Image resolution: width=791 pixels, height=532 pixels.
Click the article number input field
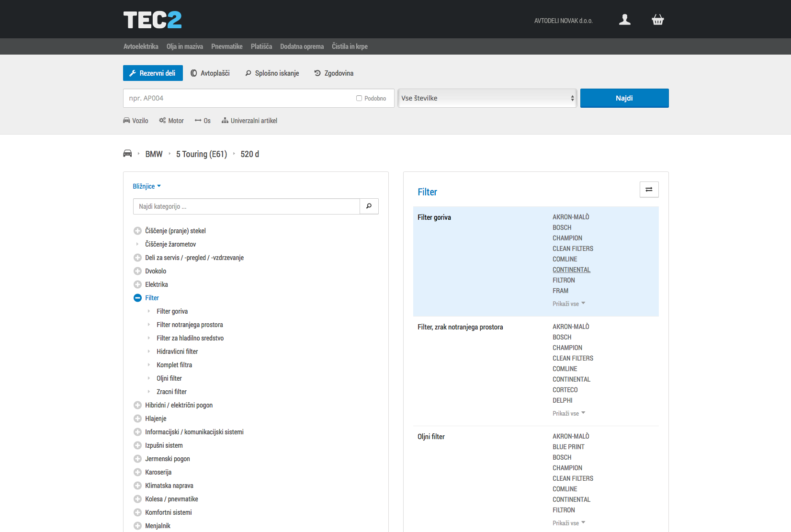coord(259,98)
